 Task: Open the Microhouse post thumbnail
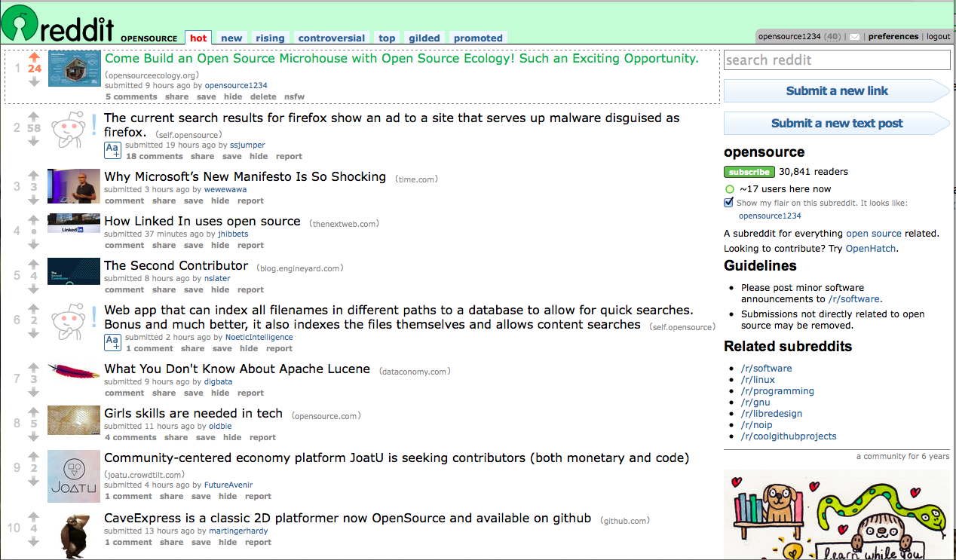click(75, 69)
